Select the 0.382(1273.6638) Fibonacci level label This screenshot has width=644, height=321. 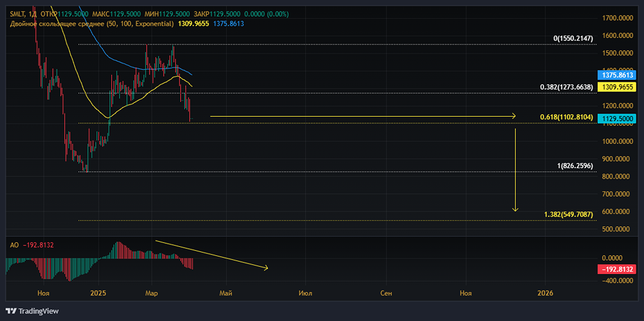click(x=567, y=87)
